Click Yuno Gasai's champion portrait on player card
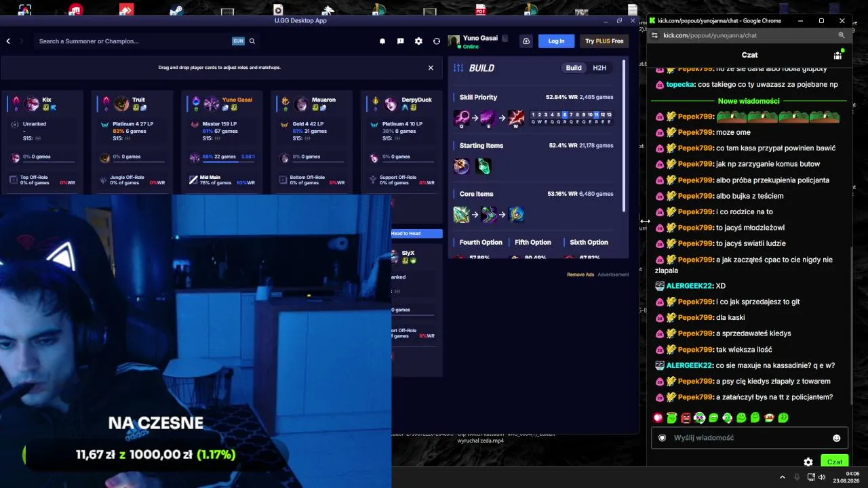The width and height of the screenshot is (868, 488). tap(212, 104)
